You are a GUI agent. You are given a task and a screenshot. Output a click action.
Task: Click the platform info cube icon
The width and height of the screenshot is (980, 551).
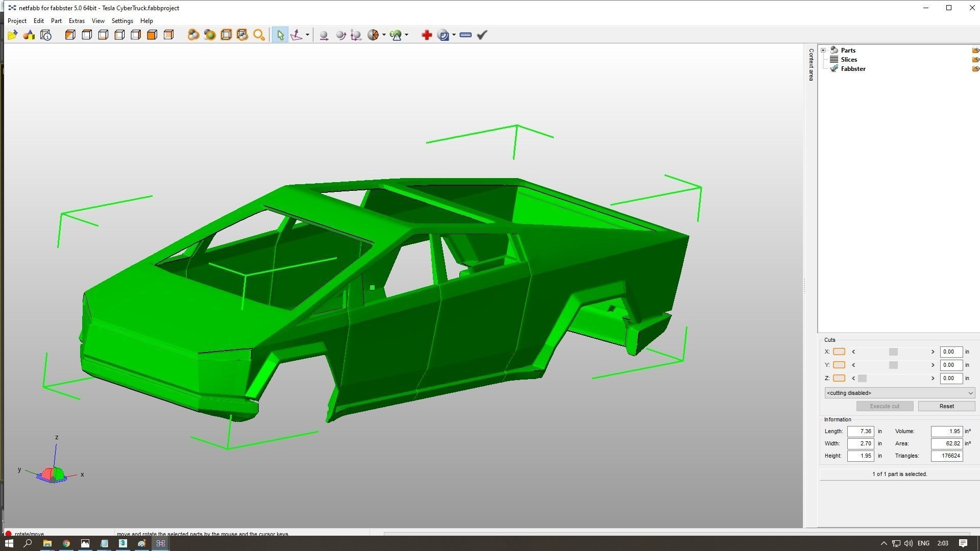pos(46,35)
